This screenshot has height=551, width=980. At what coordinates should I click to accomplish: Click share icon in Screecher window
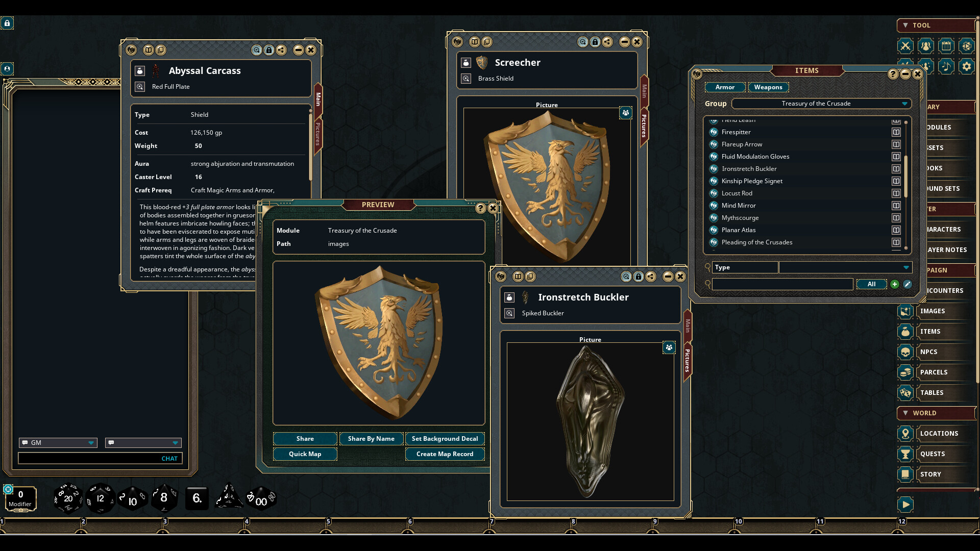(x=607, y=42)
